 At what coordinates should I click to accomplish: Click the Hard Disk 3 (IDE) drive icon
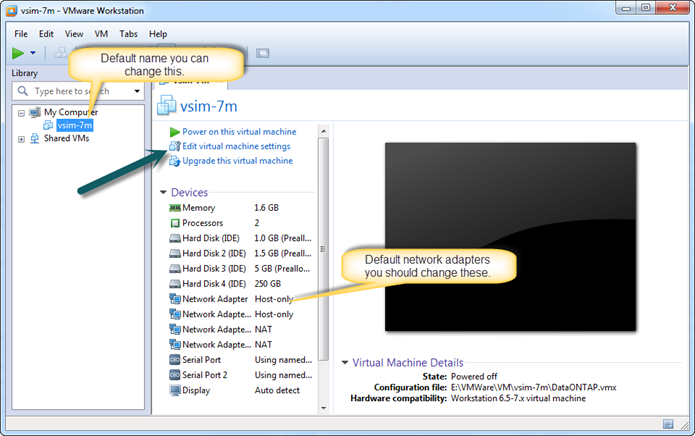tap(175, 269)
